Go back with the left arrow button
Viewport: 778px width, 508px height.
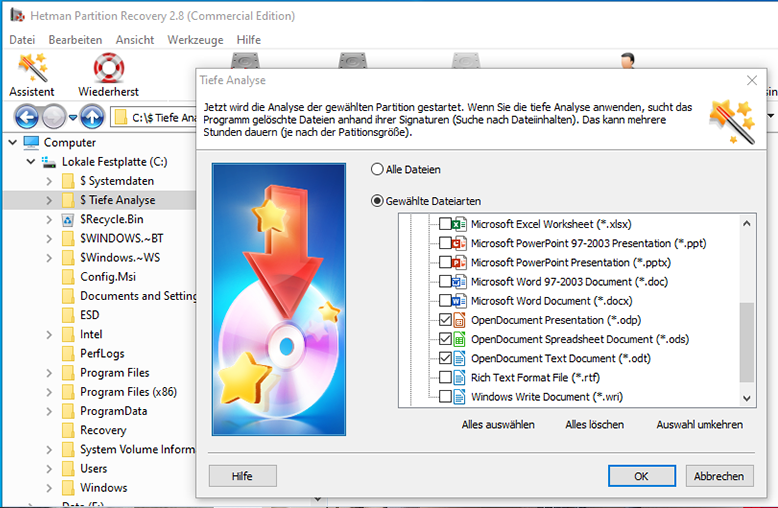(x=26, y=118)
